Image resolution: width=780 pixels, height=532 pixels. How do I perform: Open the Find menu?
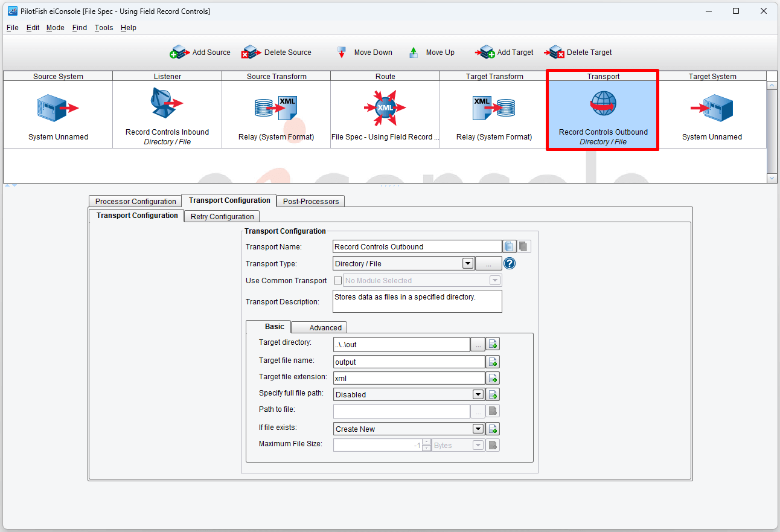point(79,28)
